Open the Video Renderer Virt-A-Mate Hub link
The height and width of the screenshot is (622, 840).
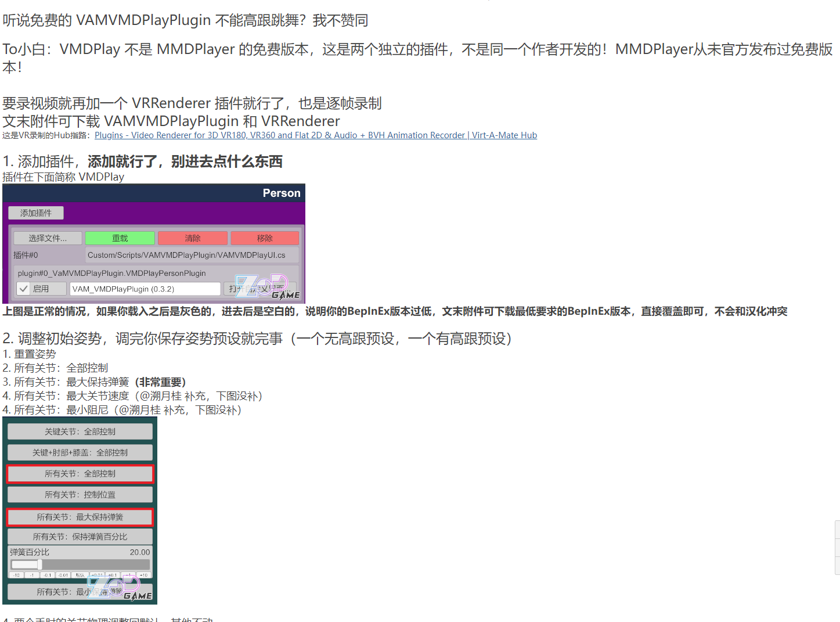(x=316, y=135)
